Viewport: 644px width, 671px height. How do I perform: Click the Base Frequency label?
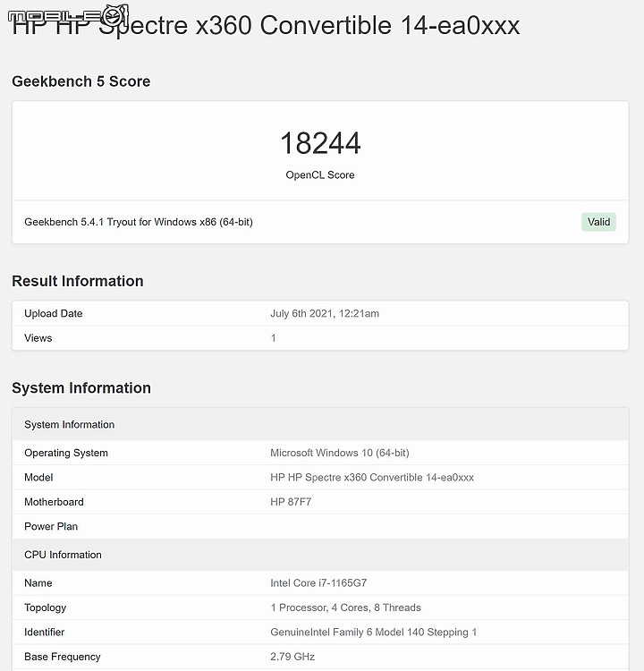63,657
